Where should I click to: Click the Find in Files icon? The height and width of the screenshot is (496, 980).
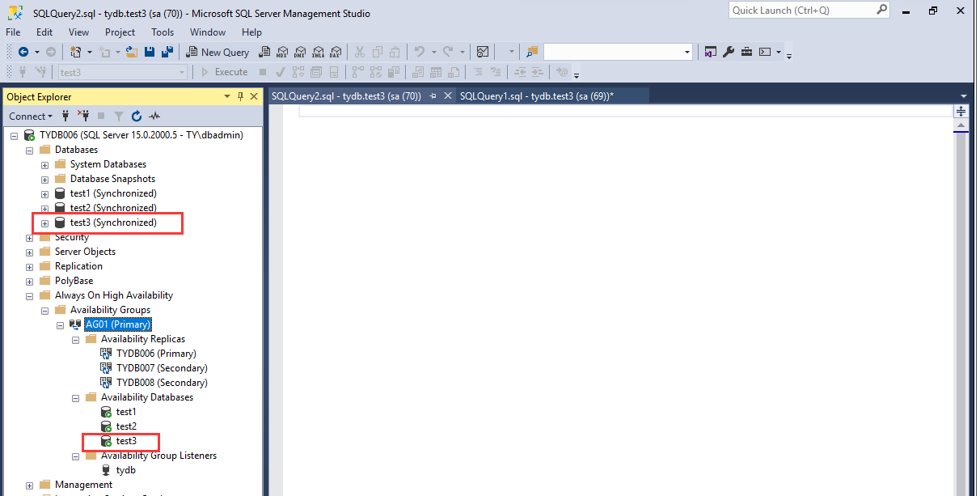pyautogui.click(x=532, y=52)
